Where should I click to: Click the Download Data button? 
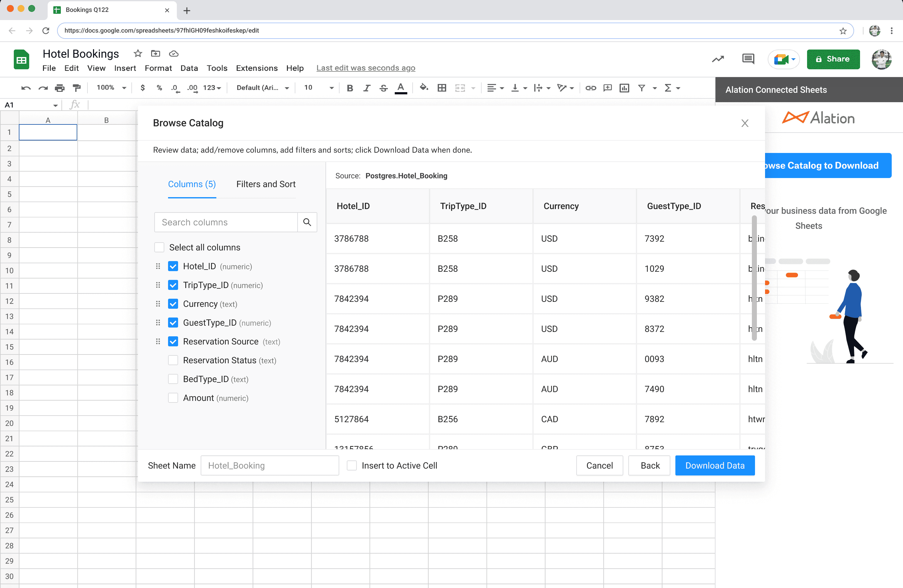point(715,465)
